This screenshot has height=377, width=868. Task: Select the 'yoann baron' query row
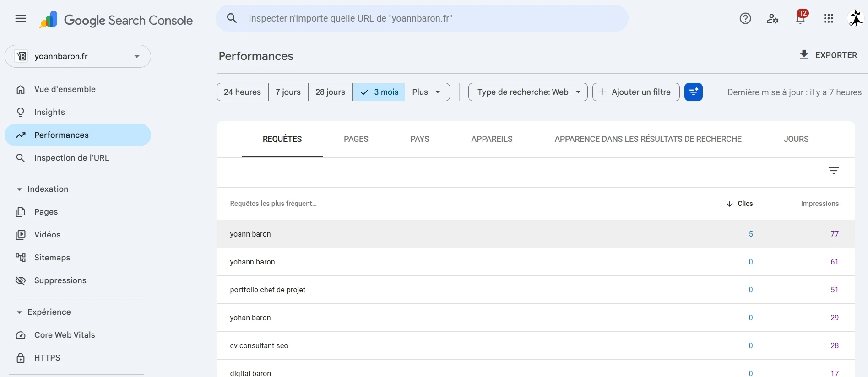coord(536,234)
